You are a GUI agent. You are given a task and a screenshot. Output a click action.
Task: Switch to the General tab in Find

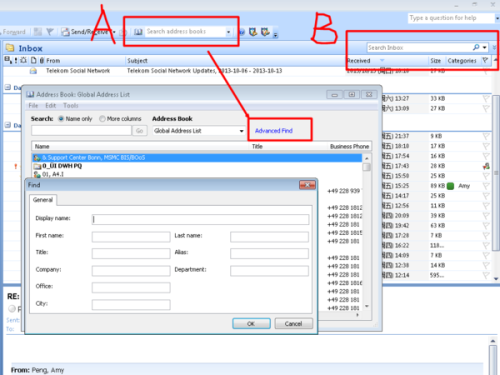click(43, 200)
